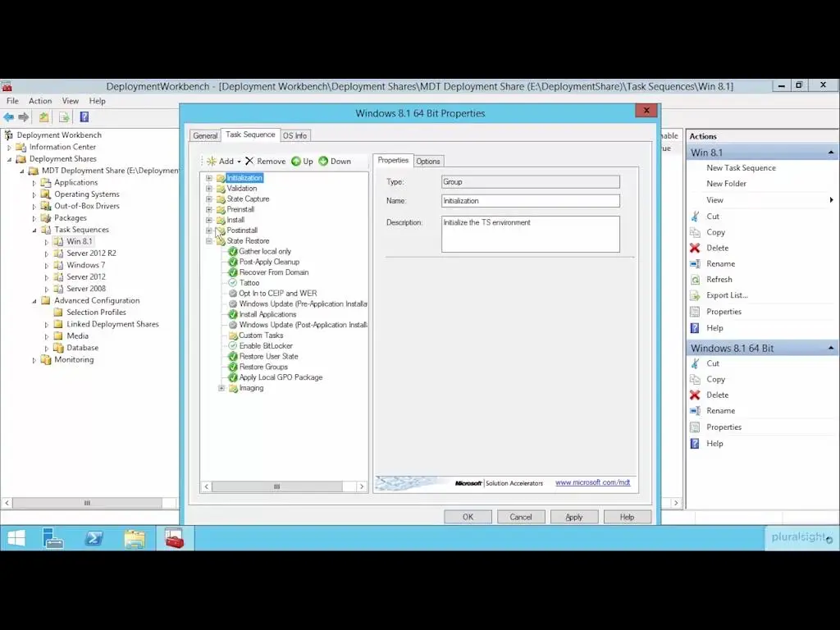Click the Gather local only step icon
This screenshot has height=630, width=840.
point(232,251)
